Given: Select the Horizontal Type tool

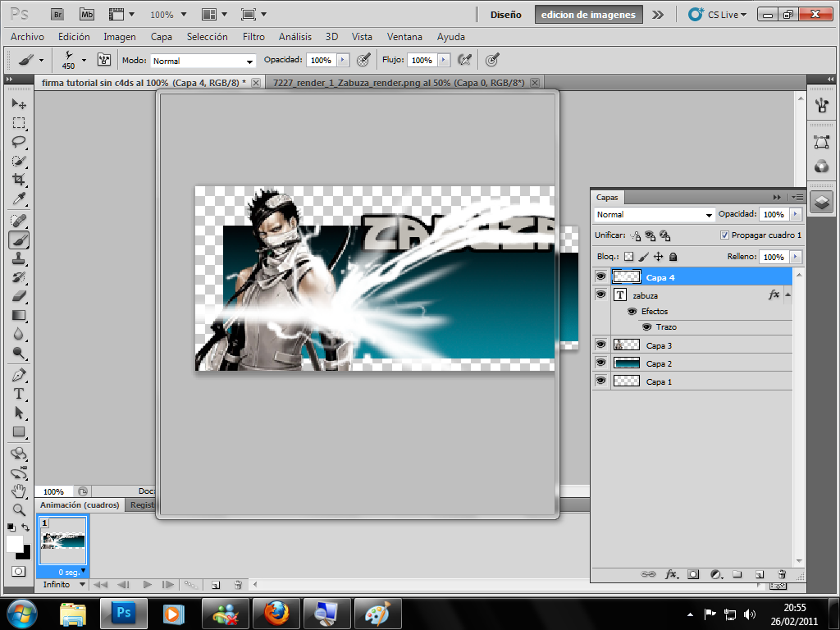Looking at the screenshot, I should [19, 394].
